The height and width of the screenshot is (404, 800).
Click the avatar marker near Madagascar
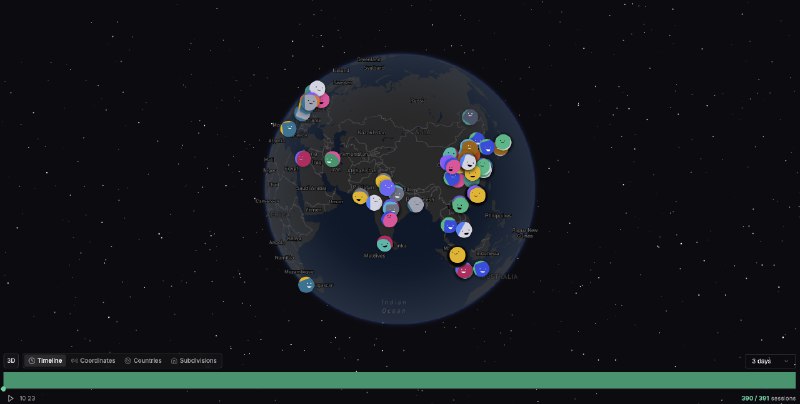[x=307, y=285]
